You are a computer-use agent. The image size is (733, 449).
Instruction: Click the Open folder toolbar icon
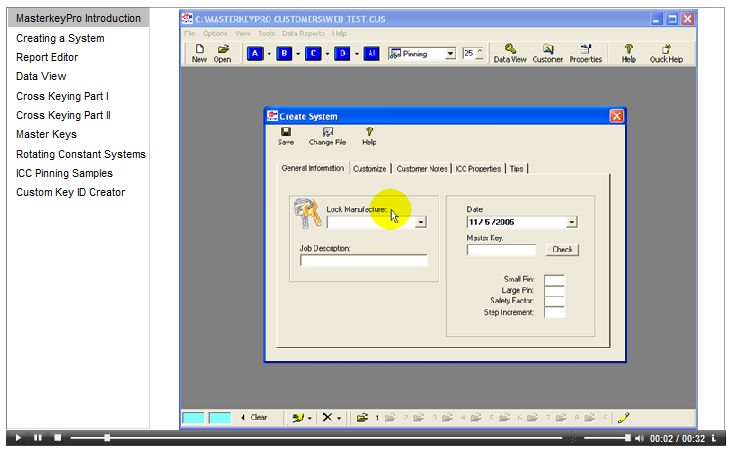[x=223, y=53]
